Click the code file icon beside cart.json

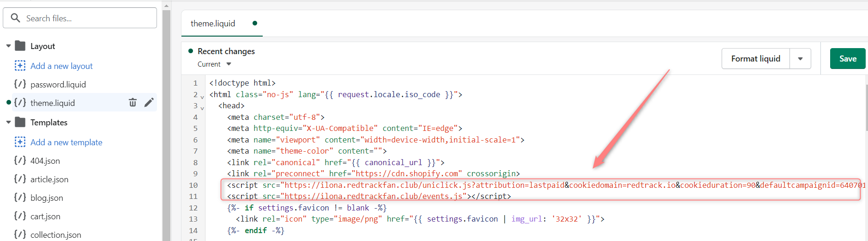coord(20,216)
